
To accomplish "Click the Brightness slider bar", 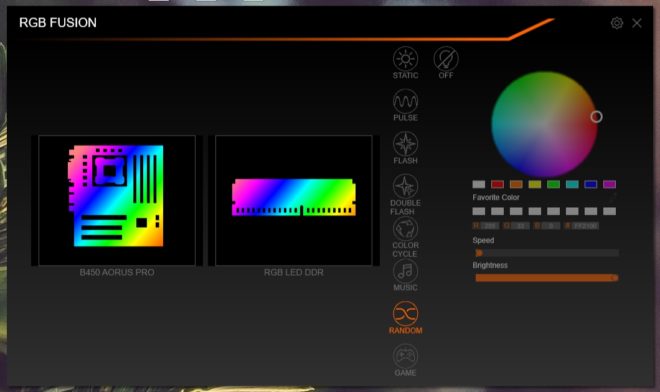I will 547,278.
